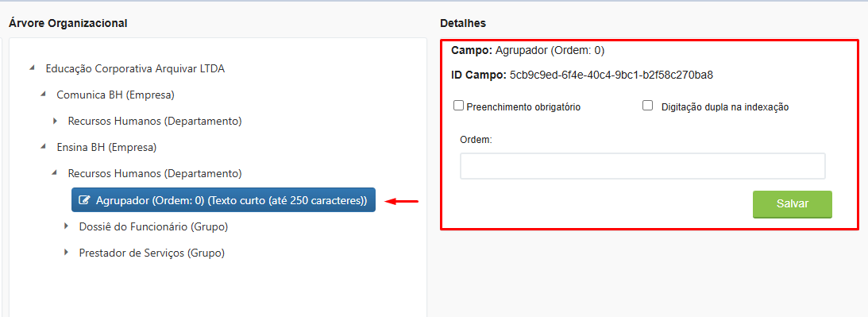Expand the Dossiê do Funcionário (Grupo) arrow

click(x=66, y=226)
